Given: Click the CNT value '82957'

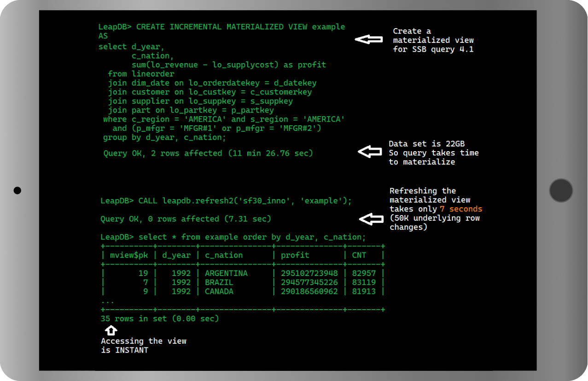Looking at the screenshot, I should [x=364, y=273].
